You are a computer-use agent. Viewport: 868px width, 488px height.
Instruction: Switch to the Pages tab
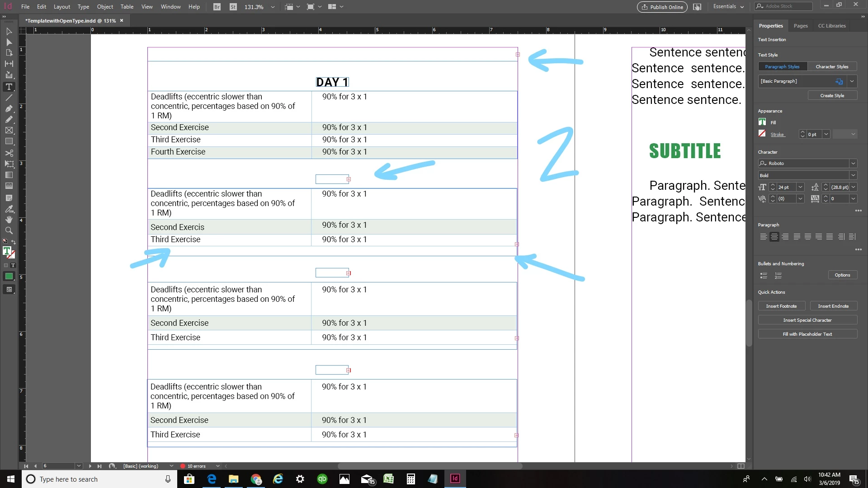coord(800,26)
